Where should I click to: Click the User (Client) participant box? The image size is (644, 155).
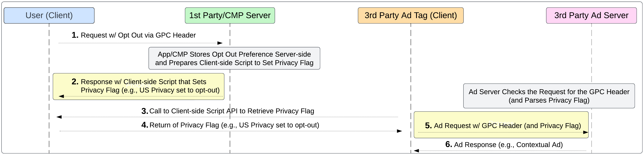(x=49, y=16)
